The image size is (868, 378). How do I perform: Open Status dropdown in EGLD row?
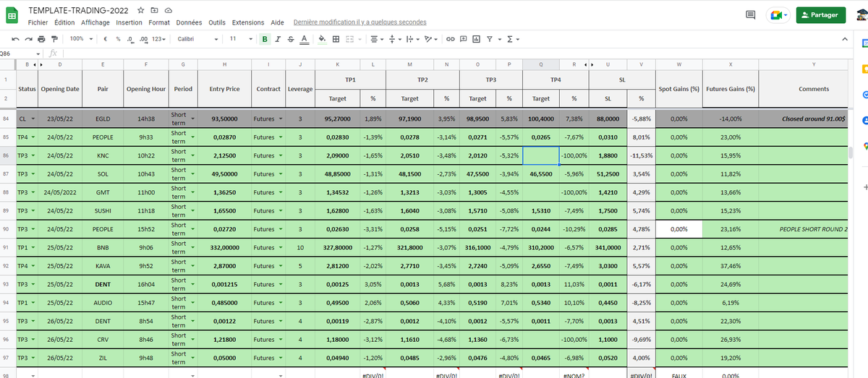click(33, 119)
